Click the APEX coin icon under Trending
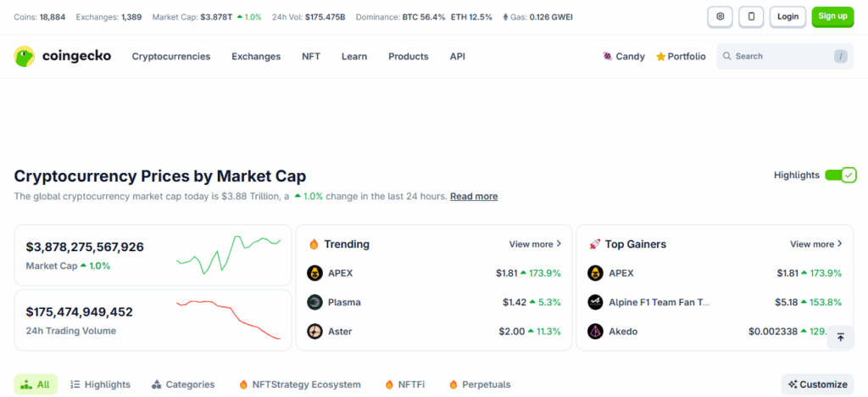 [x=314, y=273]
